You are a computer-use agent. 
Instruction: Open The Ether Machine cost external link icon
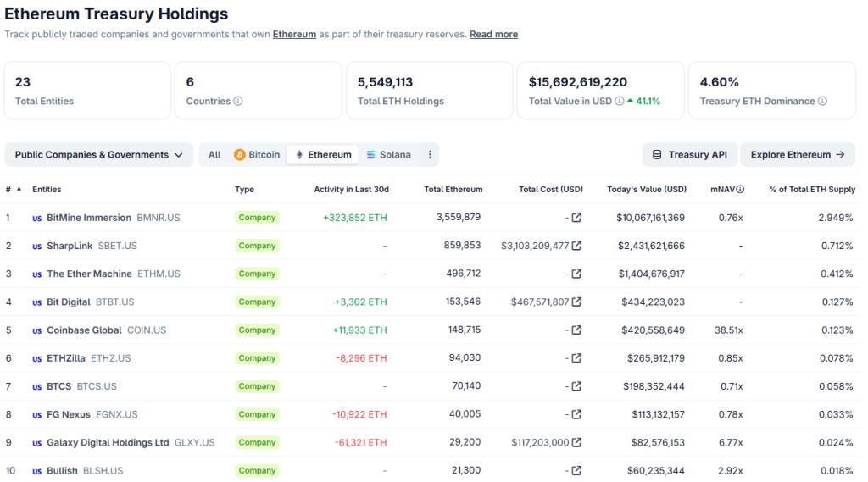coord(576,274)
